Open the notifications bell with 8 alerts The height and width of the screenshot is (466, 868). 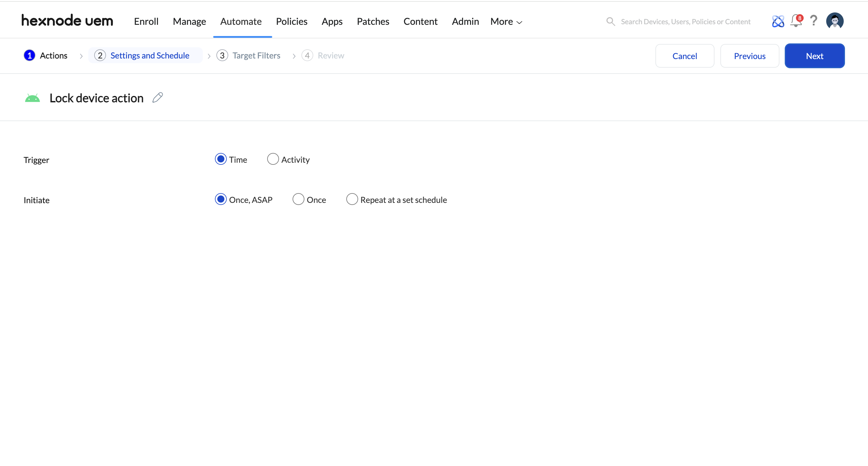796,21
